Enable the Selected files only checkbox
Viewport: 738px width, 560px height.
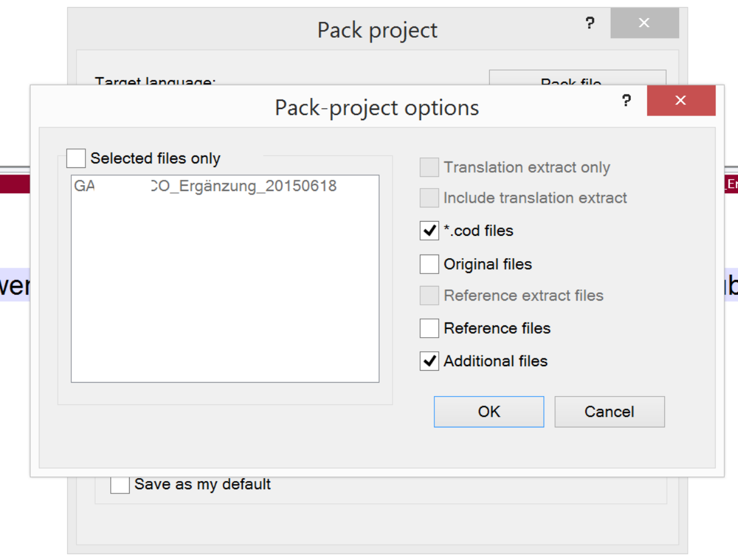[x=76, y=159]
